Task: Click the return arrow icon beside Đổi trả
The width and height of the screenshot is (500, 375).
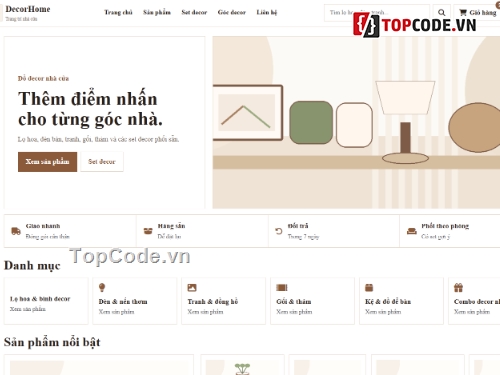Action: pos(279,231)
